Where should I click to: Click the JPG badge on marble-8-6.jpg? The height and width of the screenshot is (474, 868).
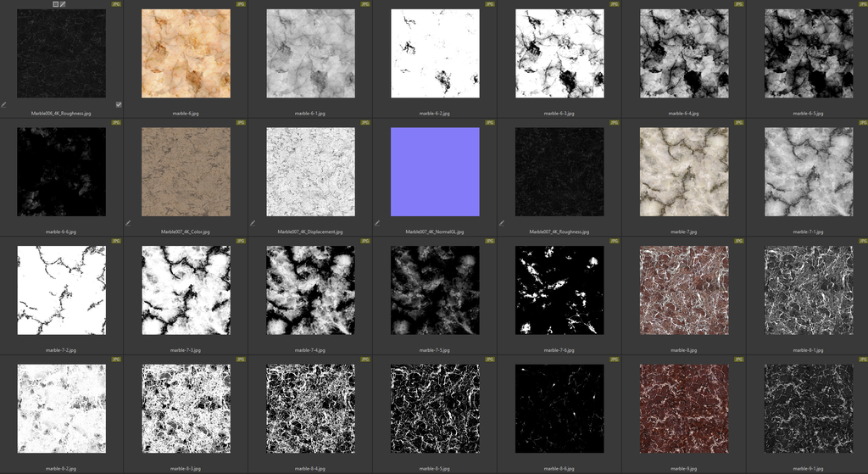615,360
